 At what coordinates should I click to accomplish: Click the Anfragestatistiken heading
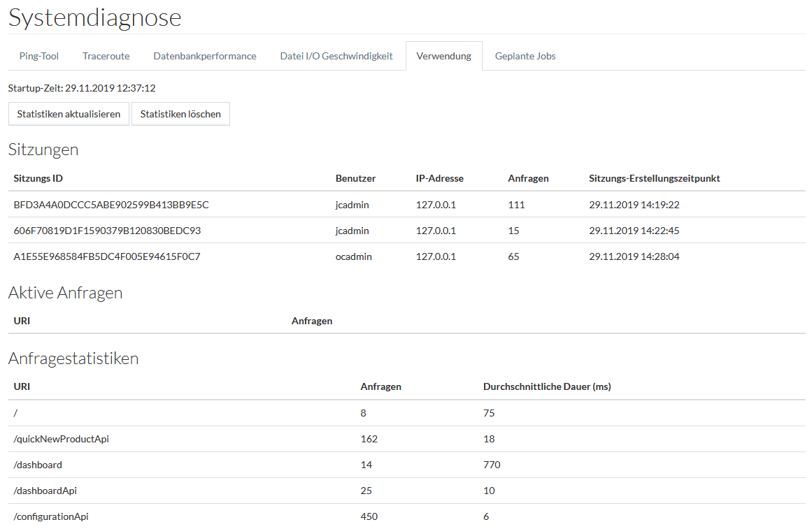tap(73, 358)
